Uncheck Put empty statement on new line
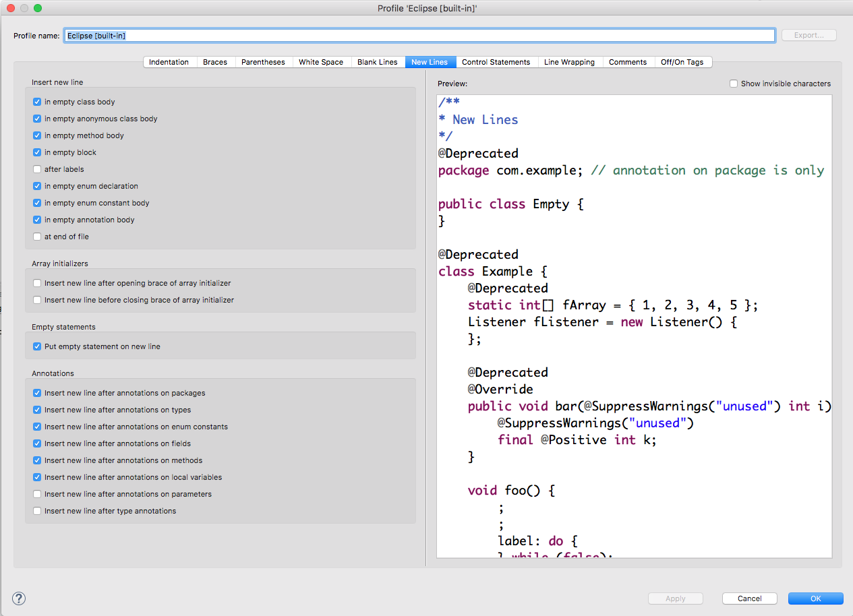The height and width of the screenshot is (616, 853). tap(38, 346)
